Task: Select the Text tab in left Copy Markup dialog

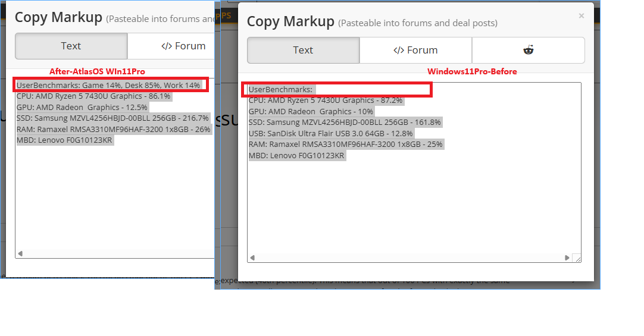Action: coord(71,46)
